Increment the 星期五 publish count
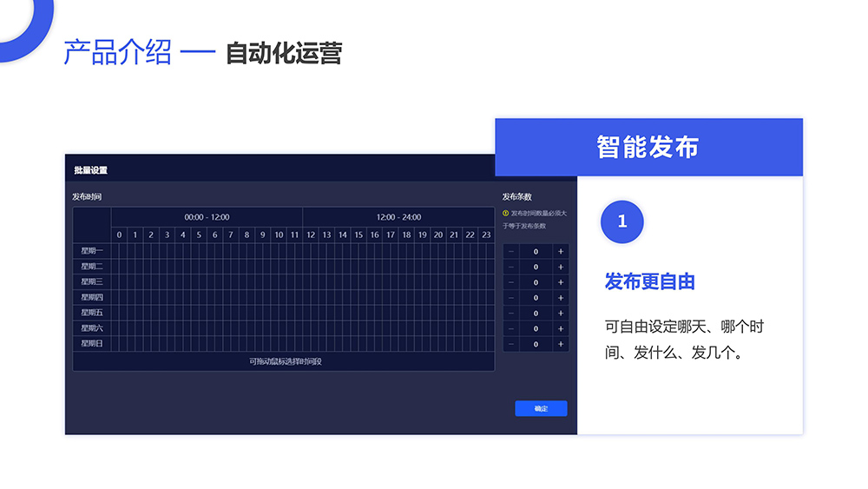Screen dimensions: 868x489 (561, 314)
